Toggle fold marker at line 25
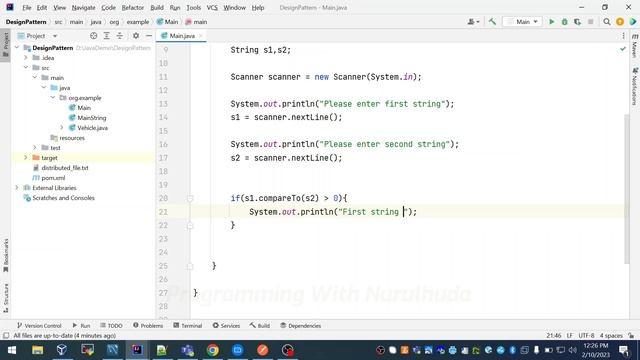Screen dimensions: 640x360 coord(190,266)
